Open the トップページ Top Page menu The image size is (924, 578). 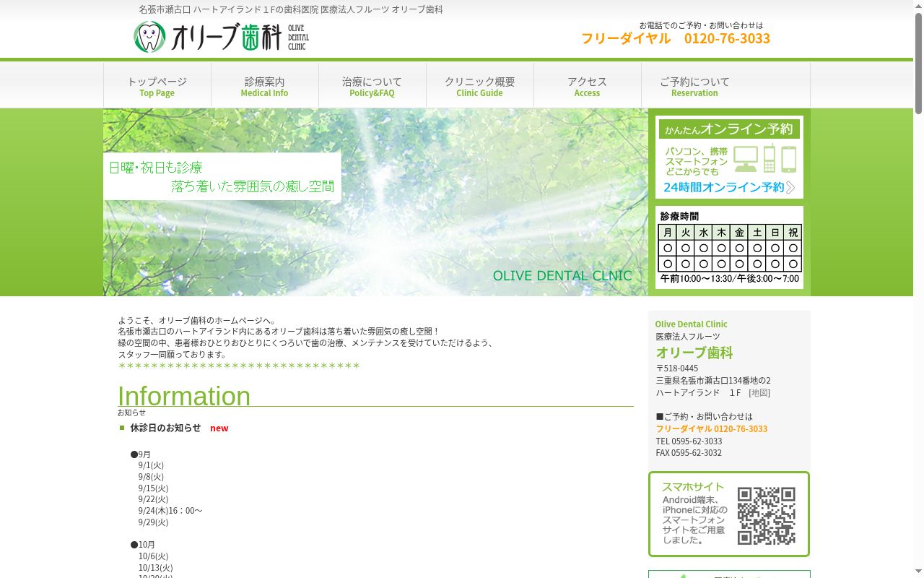point(157,85)
